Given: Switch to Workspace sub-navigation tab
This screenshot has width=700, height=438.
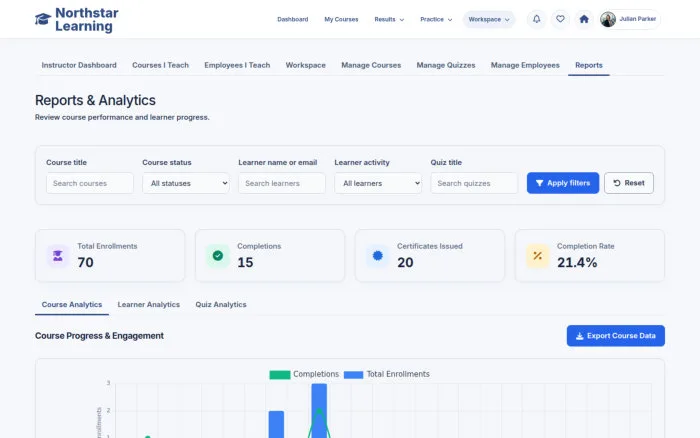Looking at the screenshot, I should [305, 65].
